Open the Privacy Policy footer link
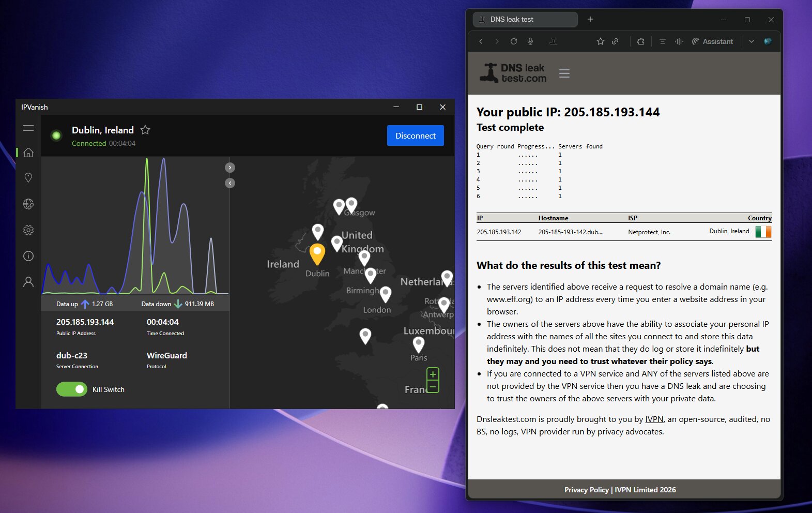 (587, 490)
